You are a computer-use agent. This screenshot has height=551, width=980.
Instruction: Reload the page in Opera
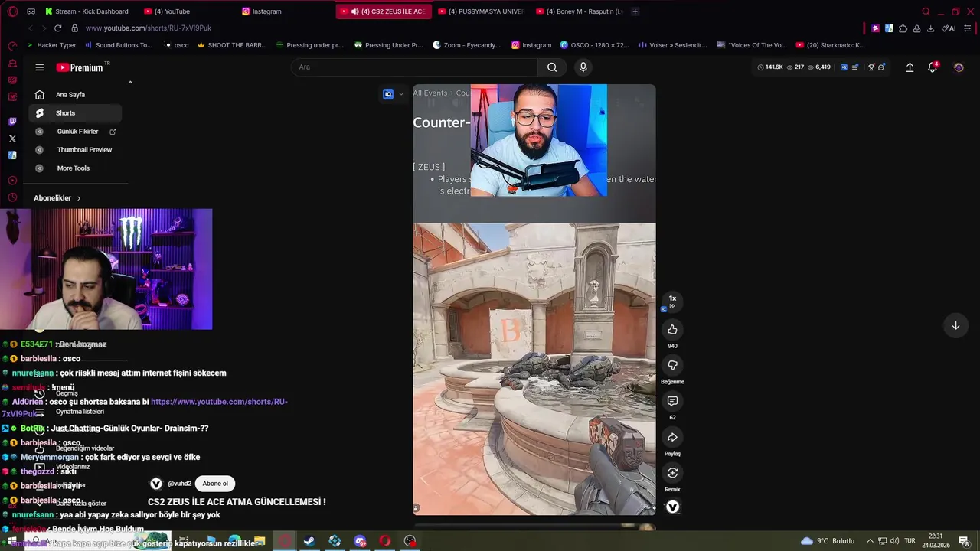click(x=57, y=28)
